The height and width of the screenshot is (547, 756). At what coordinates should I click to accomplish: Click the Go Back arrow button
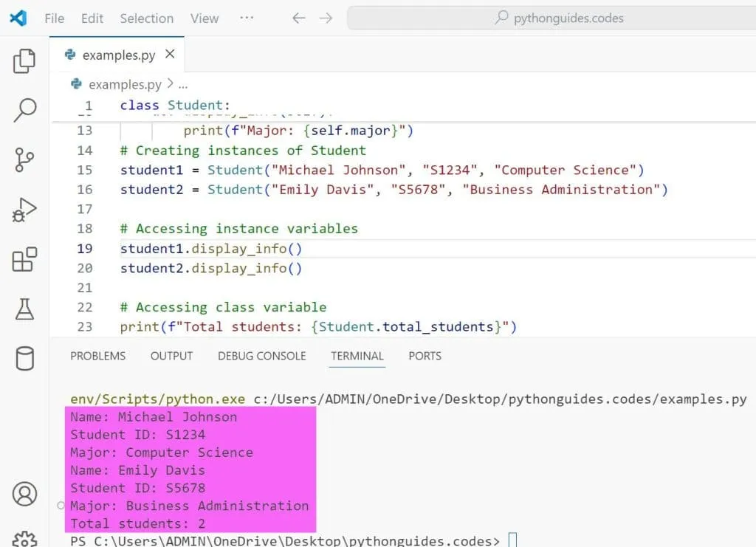tap(298, 18)
